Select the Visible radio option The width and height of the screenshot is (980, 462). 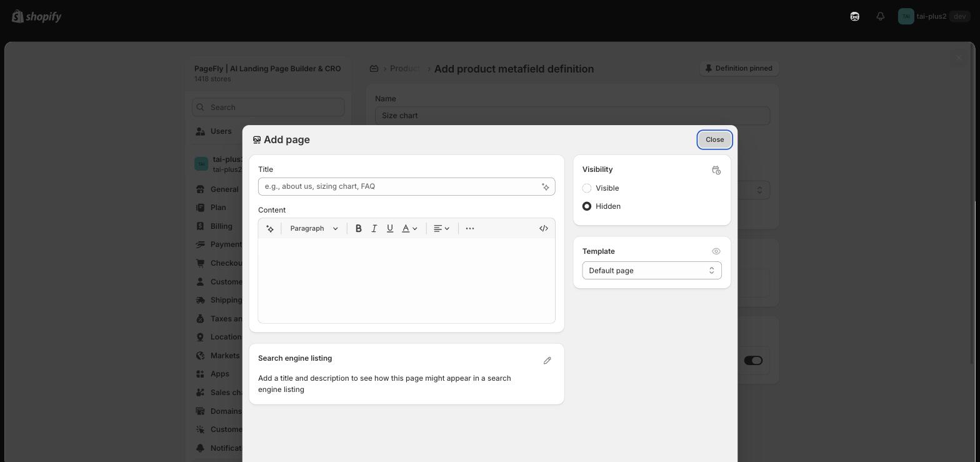(587, 188)
